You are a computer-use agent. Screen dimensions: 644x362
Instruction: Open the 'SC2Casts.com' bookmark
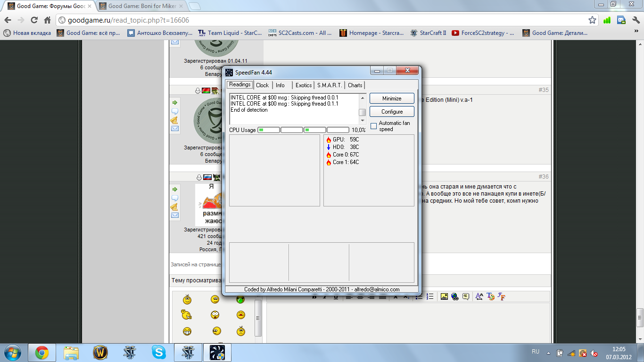click(300, 33)
